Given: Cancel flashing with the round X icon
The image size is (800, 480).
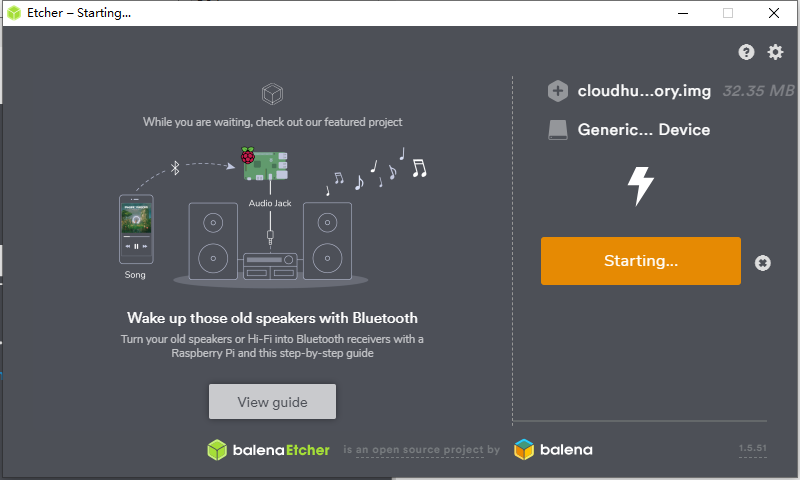Looking at the screenshot, I should coord(763,263).
